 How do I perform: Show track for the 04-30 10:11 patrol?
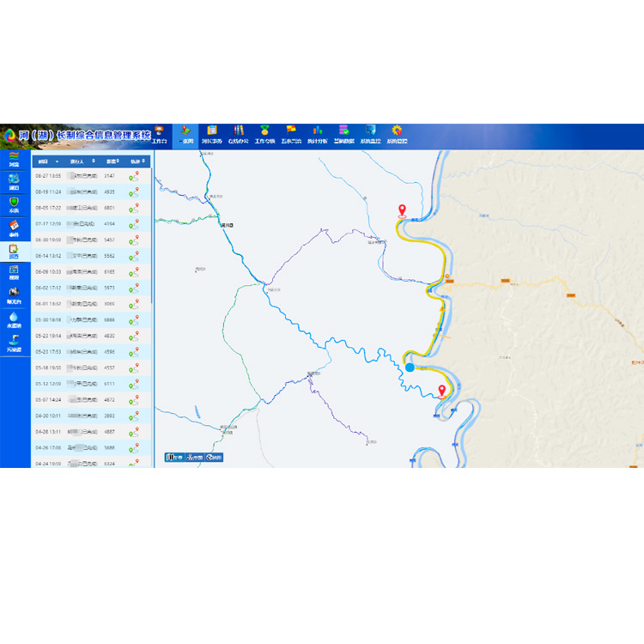(x=134, y=416)
